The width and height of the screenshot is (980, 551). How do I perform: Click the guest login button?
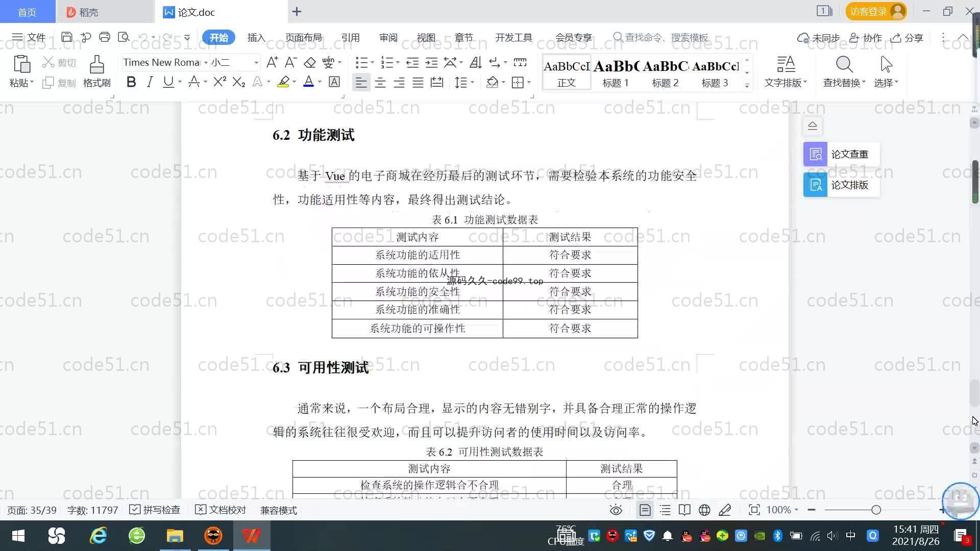(x=876, y=11)
